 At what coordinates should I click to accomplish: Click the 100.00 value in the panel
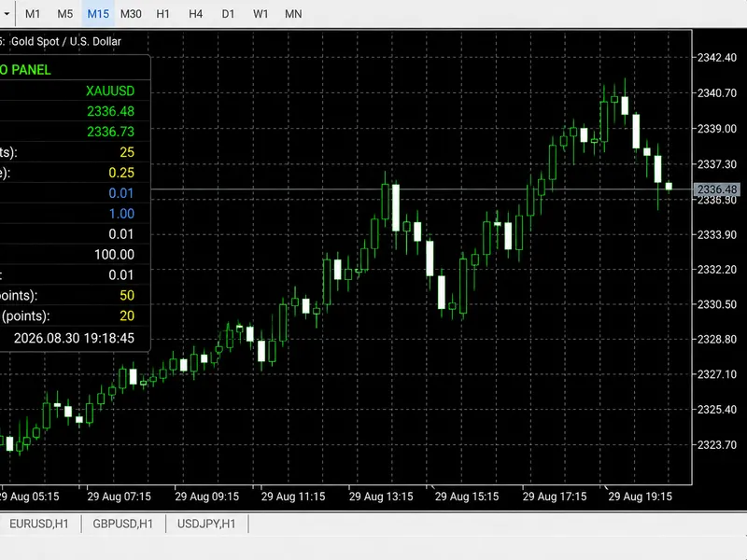click(114, 255)
